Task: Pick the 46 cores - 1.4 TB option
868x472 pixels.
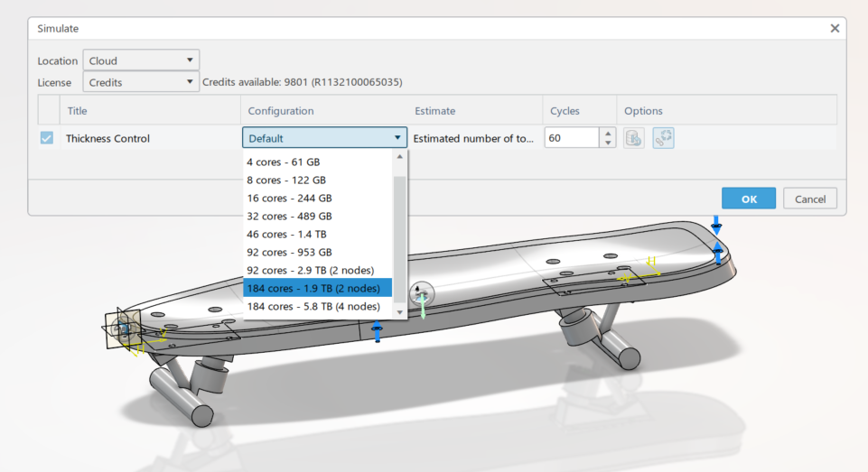Action: coord(317,234)
